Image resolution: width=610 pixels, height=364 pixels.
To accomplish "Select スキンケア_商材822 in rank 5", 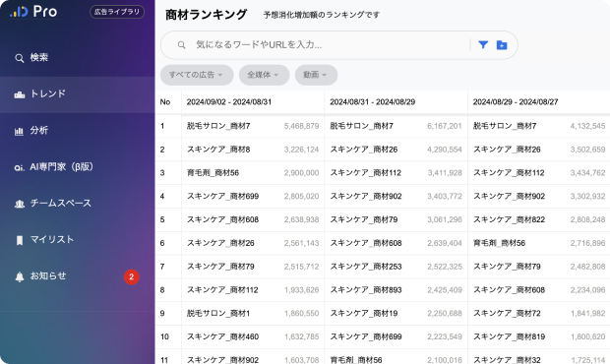I will point(509,219).
